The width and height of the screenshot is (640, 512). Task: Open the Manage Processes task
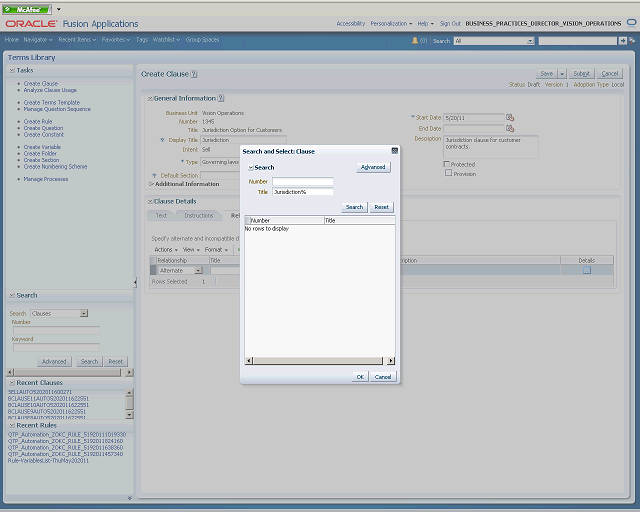tap(46, 179)
